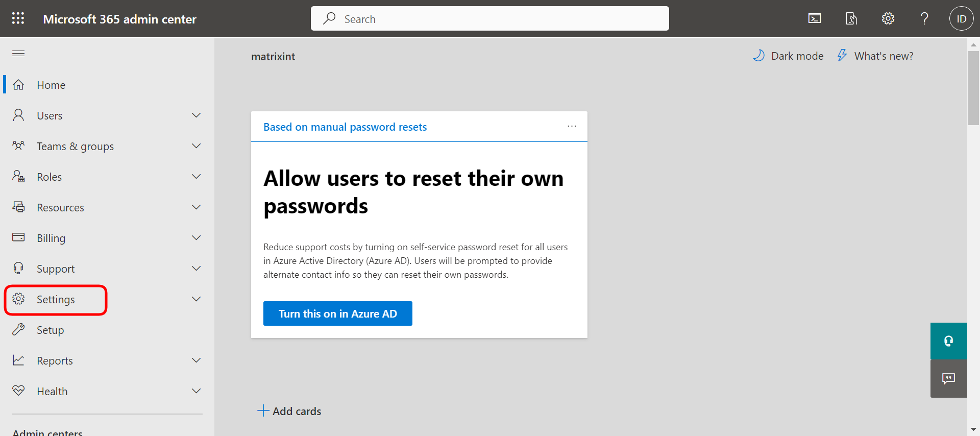
Task: Click Turn this on in Azure AD
Action: (x=337, y=313)
